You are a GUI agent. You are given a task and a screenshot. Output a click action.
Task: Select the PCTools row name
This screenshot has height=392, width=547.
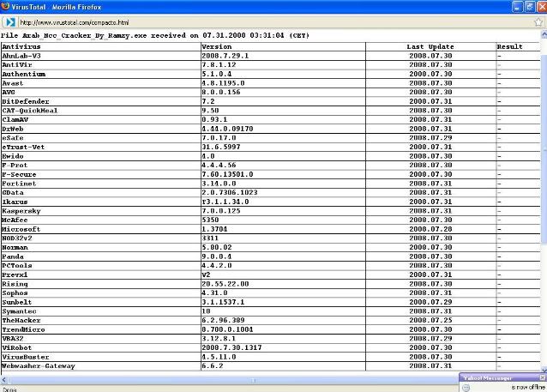pos(17,266)
